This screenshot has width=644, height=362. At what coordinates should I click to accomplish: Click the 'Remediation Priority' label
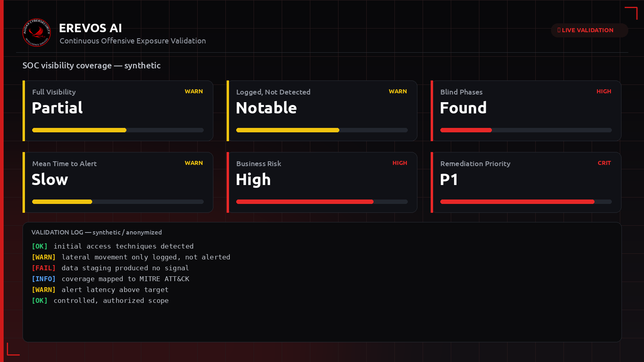(x=475, y=164)
